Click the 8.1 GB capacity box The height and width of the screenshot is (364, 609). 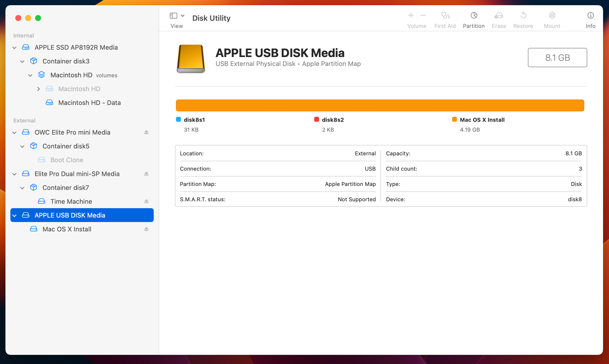point(557,58)
